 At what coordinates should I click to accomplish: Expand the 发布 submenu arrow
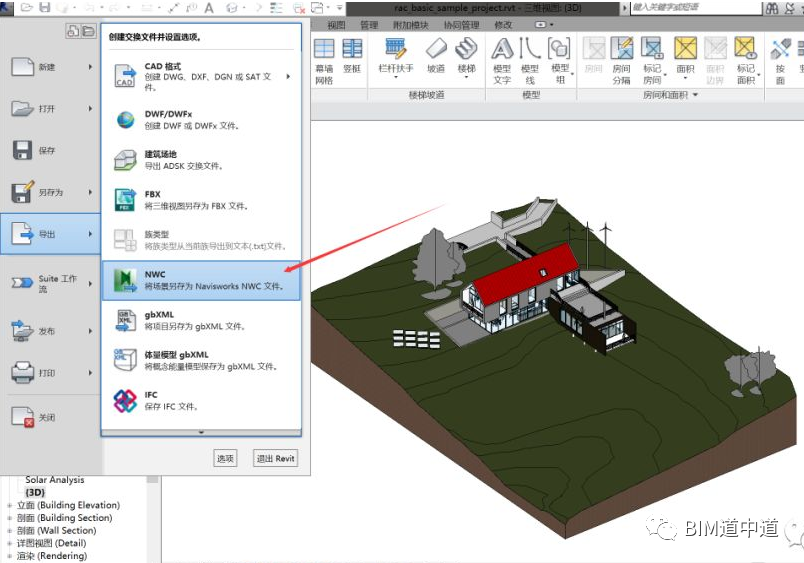(90, 331)
